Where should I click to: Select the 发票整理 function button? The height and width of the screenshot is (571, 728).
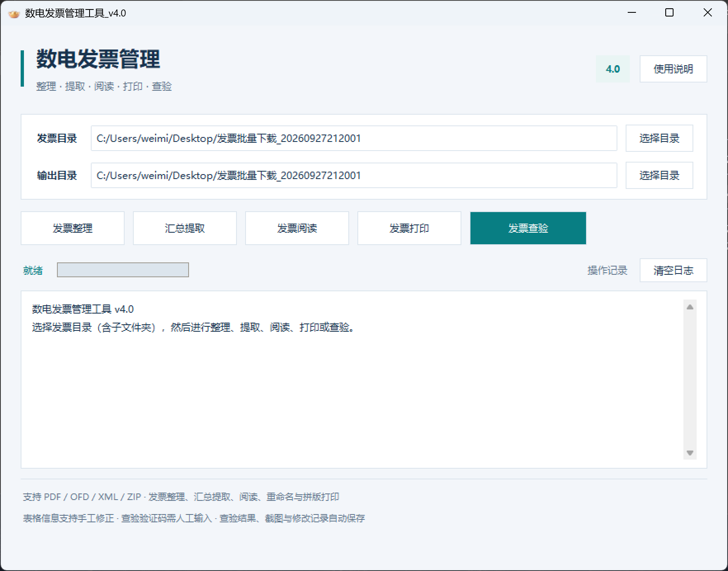pos(73,228)
